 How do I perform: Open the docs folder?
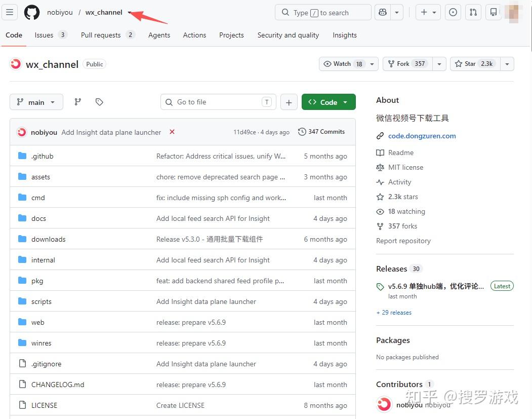pyautogui.click(x=38, y=218)
